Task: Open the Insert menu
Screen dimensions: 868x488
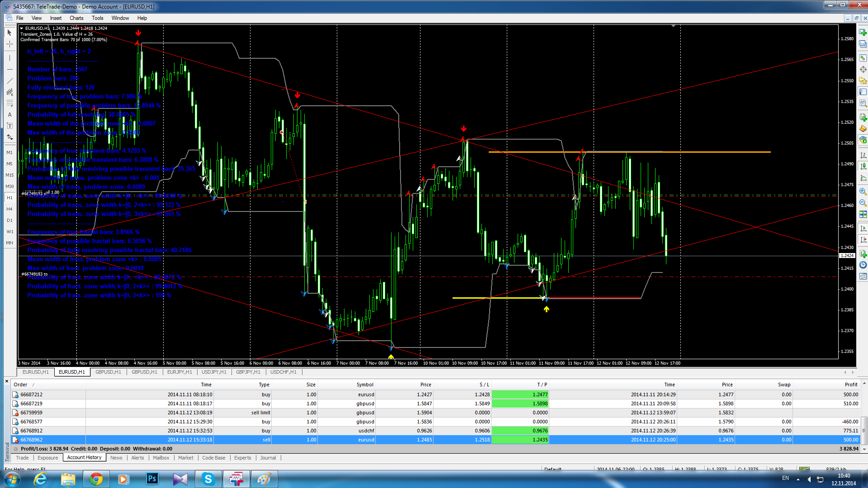Action: [56, 18]
